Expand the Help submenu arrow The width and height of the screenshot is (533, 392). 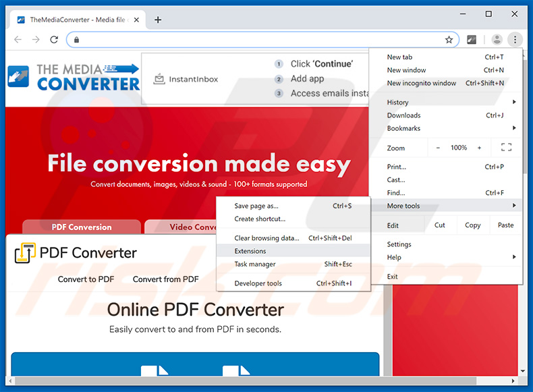point(514,257)
